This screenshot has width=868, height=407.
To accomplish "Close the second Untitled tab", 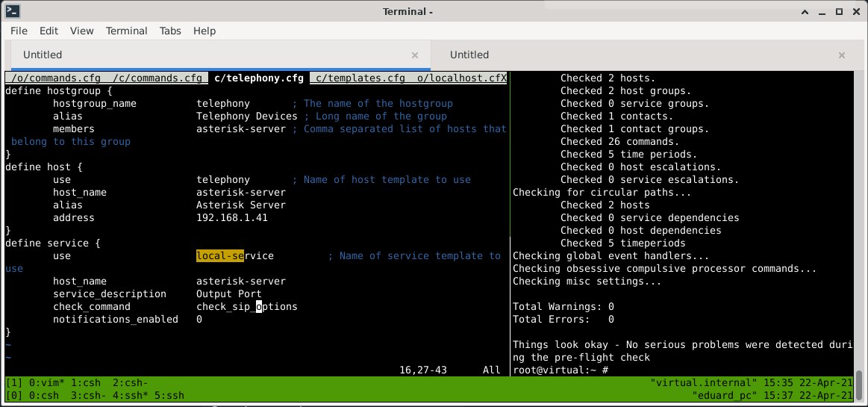I will pyautogui.click(x=841, y=55).
